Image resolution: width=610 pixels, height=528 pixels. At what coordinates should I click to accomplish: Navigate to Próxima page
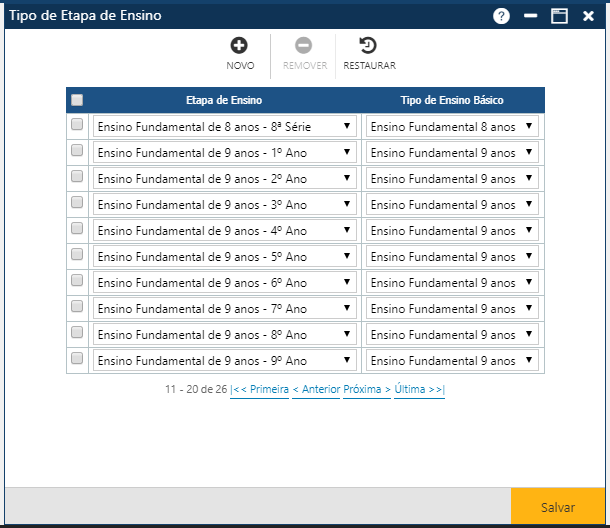pyautogui.click(x=366, y=390)
